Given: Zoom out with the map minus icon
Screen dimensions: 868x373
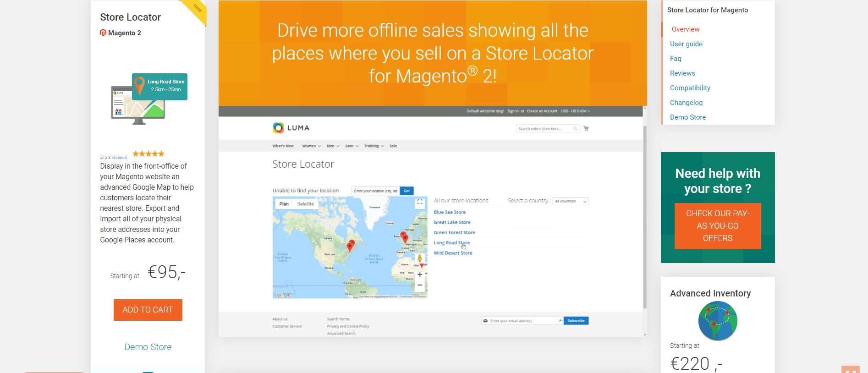Looking at the screenshot, I should (x=420, y=285).
